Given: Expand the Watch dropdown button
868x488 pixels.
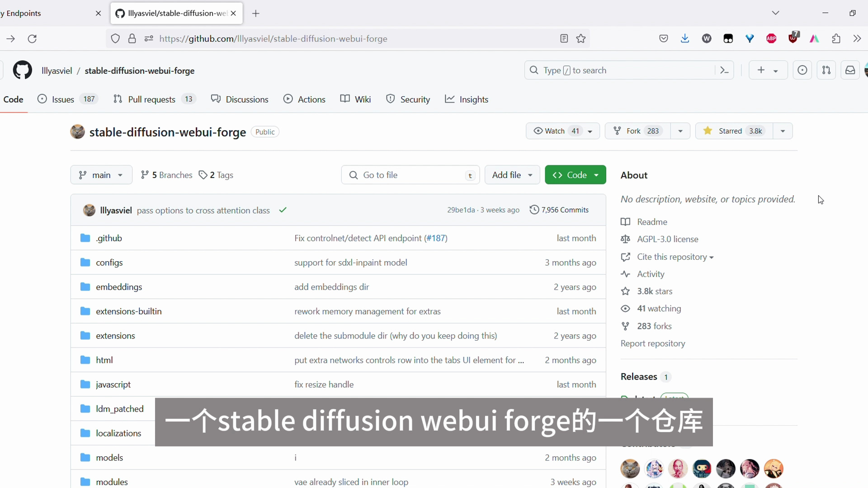Looking at the screenshot, I should 590,131.
